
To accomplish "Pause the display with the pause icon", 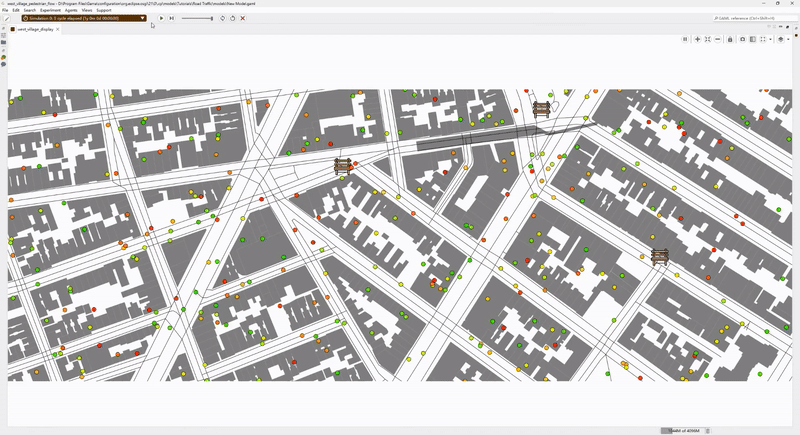I will [x=685, y=39].
